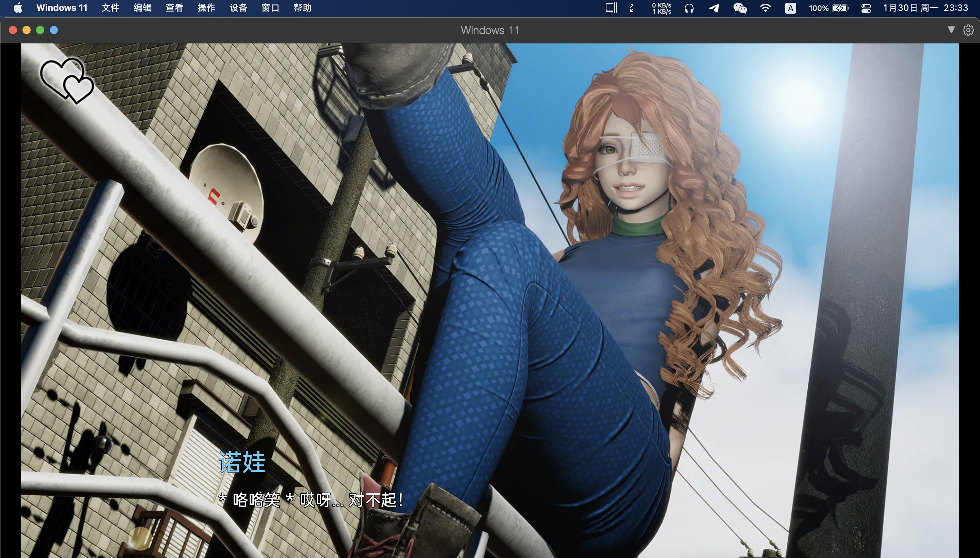The width and height of the screenshot is (980, 558).
Task: Click the 帮助 menu item
Action: click(302, 8)
